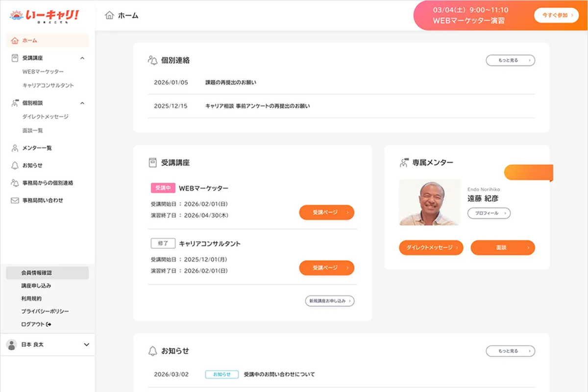Click 新規講座お申し込み button

click(330, 300)
